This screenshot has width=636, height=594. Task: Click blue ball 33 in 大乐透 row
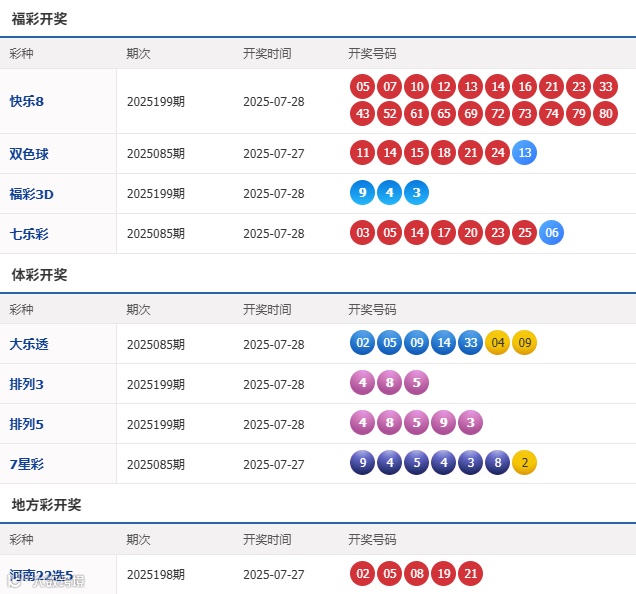(x=471, y=343)
